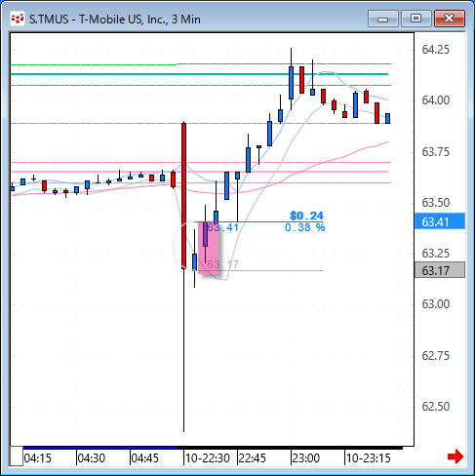Screen dimensions: 475x476
Task: Click the tall red candle at 10-22:30
Action: tap(183, 195)
